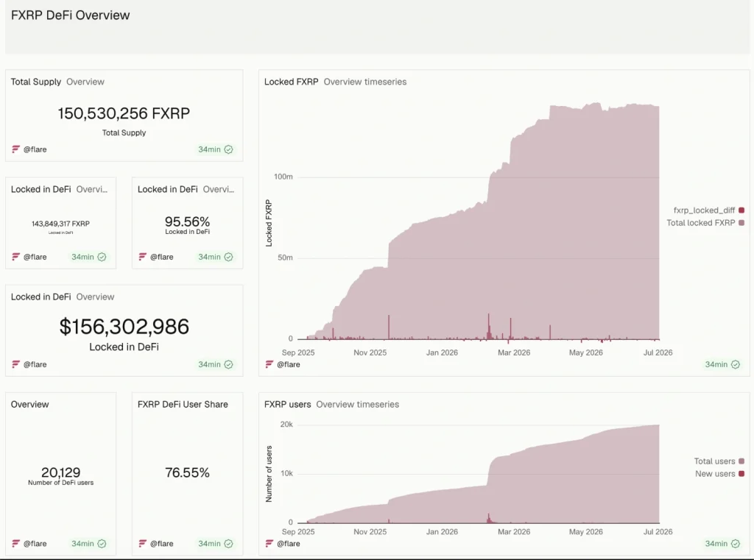754x560 pixels.
Task: Click flare logo in 95.56% card
Action: (x=142, y=257)
